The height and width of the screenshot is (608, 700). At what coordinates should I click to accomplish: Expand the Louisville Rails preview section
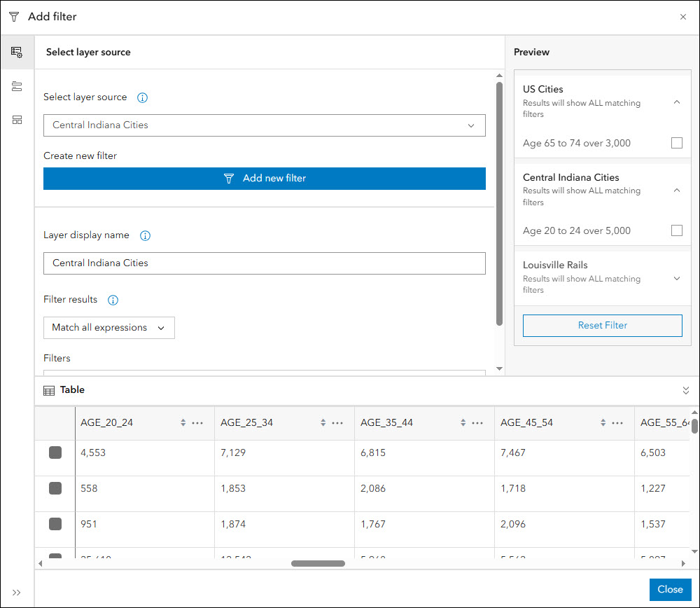tap(676, 278)
